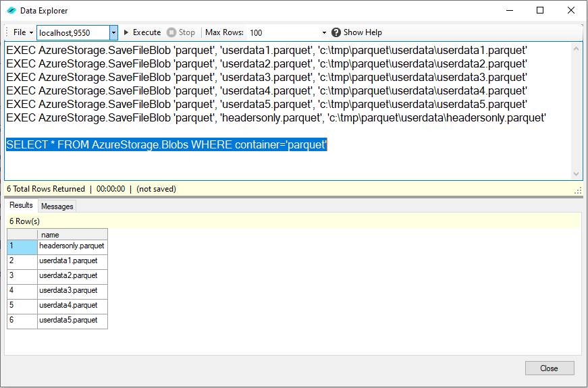This screenshot has height=388, width=588.
Task: Select the row header for row 3
Action: (22, 277)
